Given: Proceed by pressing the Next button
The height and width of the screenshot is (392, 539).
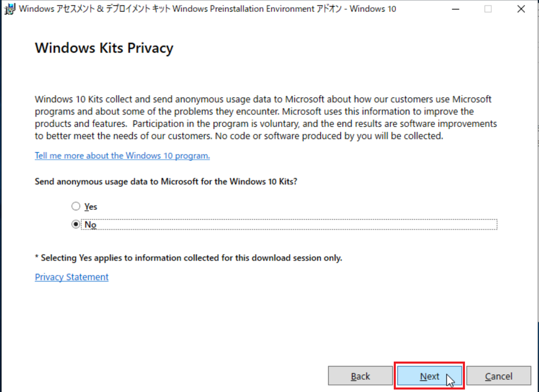Looking at the screenshot, I should click(430, 376).
